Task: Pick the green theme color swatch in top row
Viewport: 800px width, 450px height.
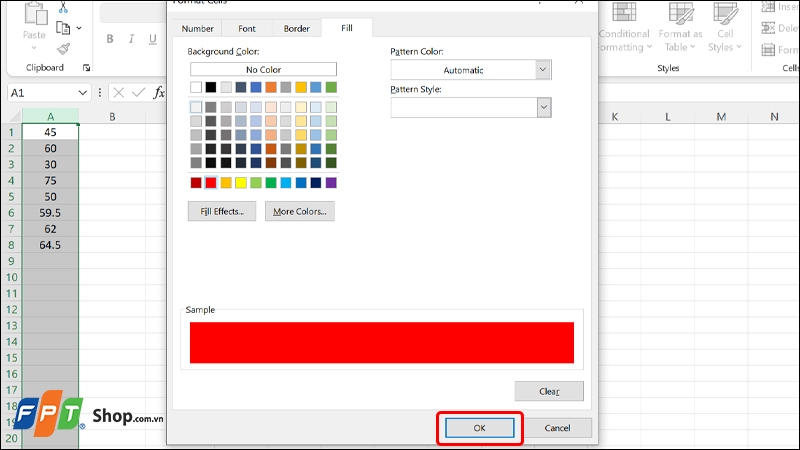Action: tap(331, 87)
